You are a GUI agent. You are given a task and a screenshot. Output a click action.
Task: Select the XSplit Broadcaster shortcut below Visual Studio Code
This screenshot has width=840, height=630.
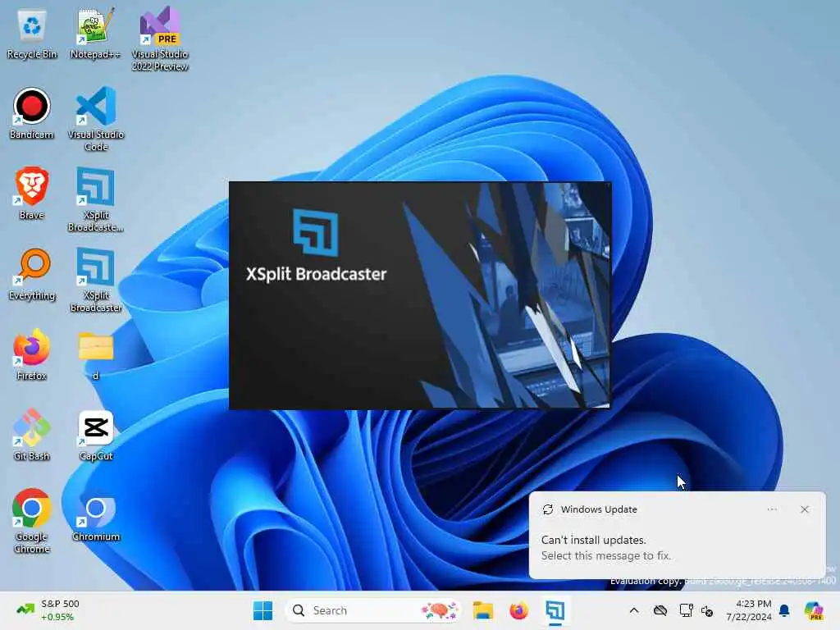click(95, 280)
